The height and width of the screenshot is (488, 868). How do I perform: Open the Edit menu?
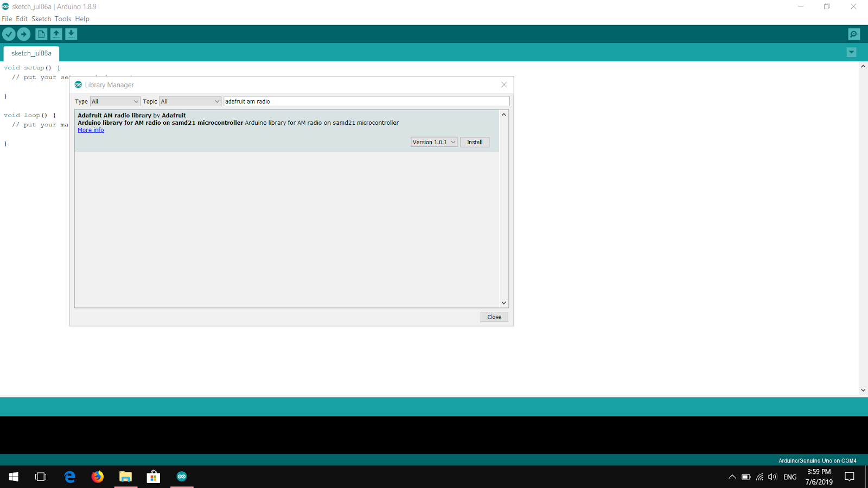pos(22,19)
